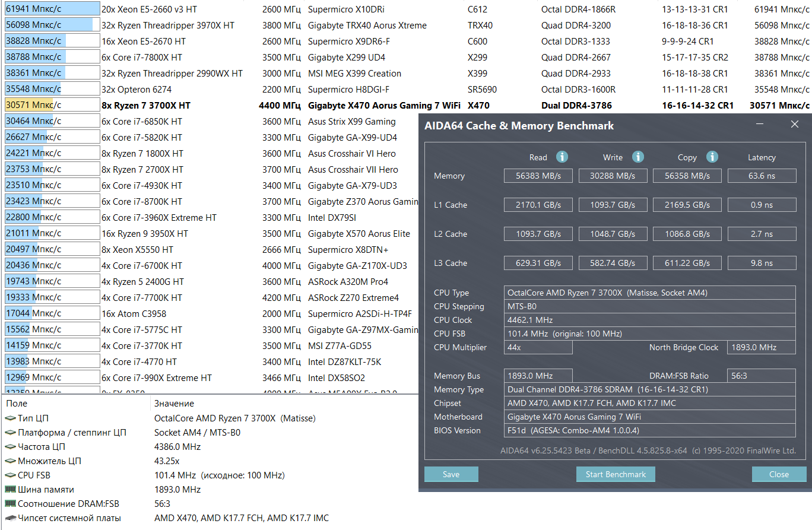Click the MSI MEG X399 Creation cell
This screenshot has width=812, height=530.
[355, 73]
